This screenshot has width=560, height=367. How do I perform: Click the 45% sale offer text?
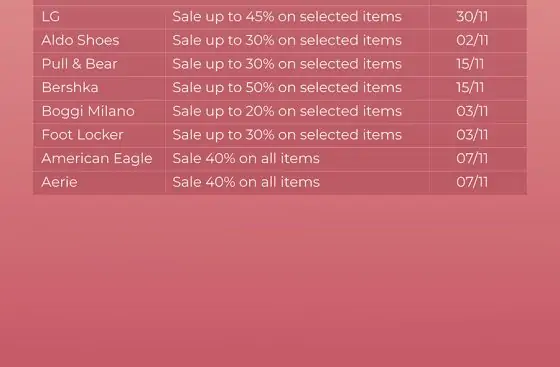click(287, 17)
